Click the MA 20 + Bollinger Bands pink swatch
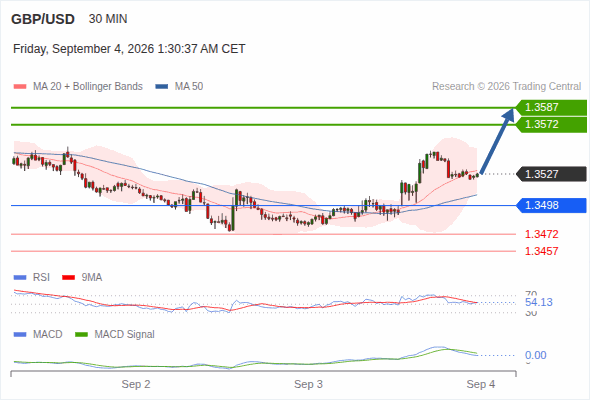Image resolution: width=590 pixels, height=400 pixels. coord(20,87)
